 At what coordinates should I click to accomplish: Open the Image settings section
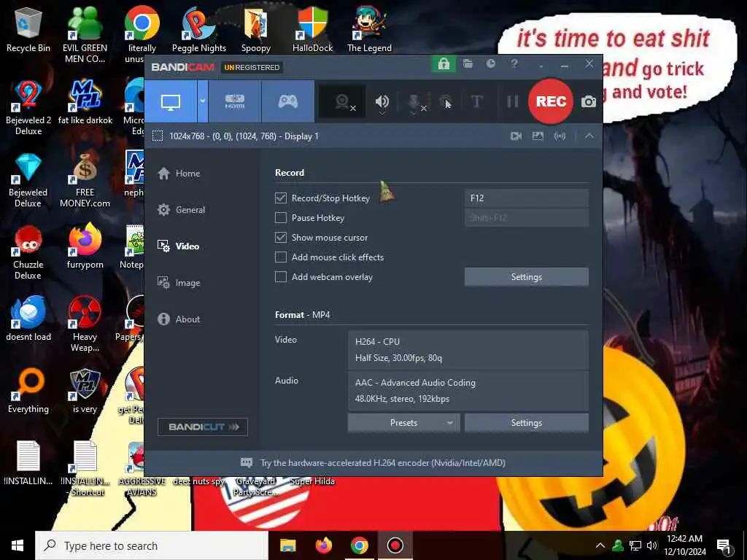[x=179, y=283]
